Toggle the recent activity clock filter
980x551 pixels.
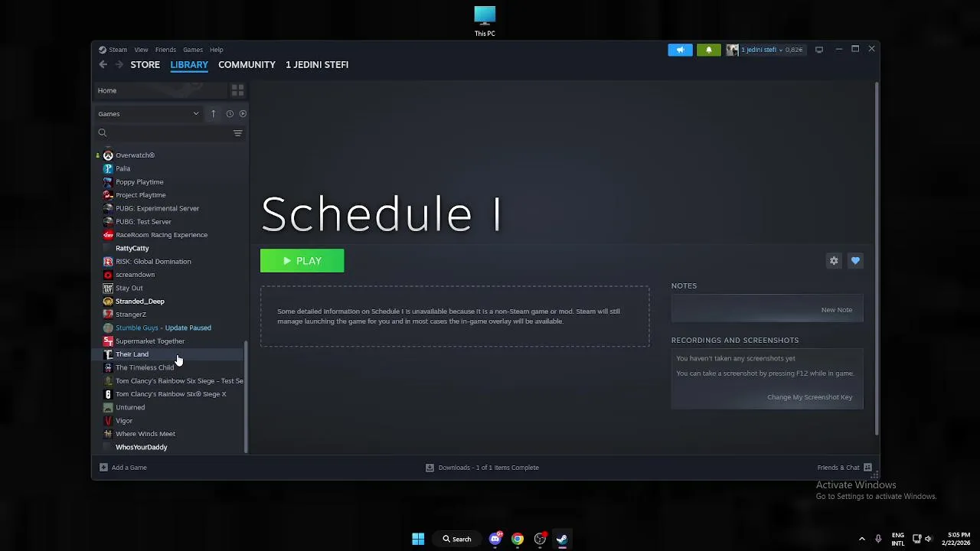[230, 113]
